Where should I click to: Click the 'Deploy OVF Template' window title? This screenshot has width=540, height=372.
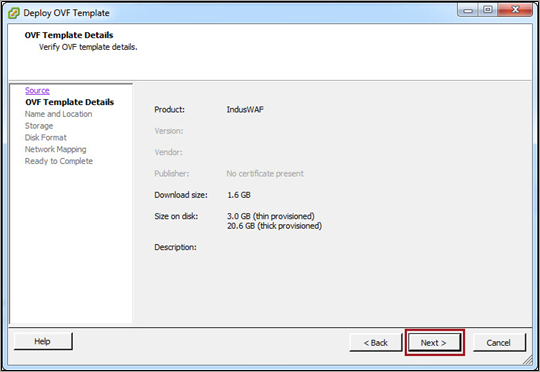coord(66,13)
